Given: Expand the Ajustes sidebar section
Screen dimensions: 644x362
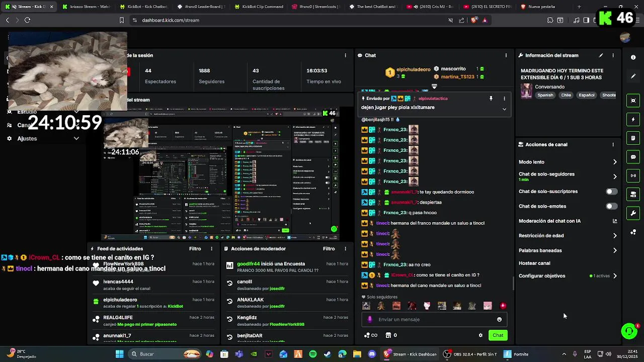Looking at the screenshot, I should (76, 138).
